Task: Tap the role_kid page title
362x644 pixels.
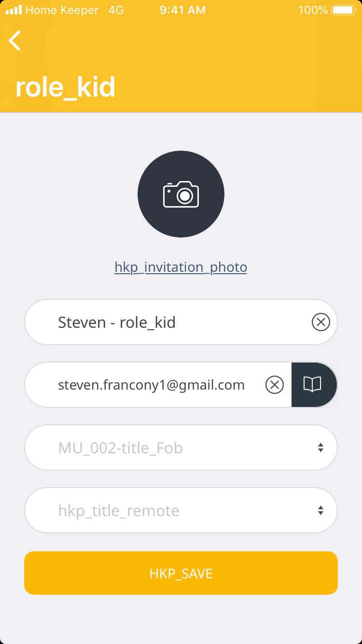Action: point(66,87)
